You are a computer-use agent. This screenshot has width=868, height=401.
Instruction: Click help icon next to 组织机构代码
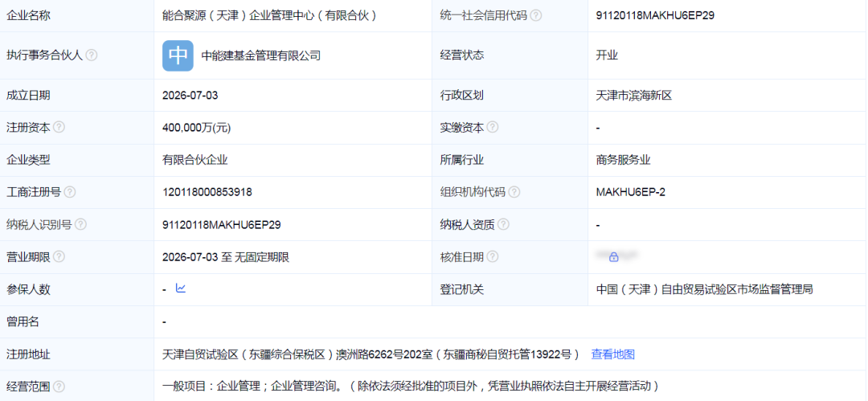point(514,192)
